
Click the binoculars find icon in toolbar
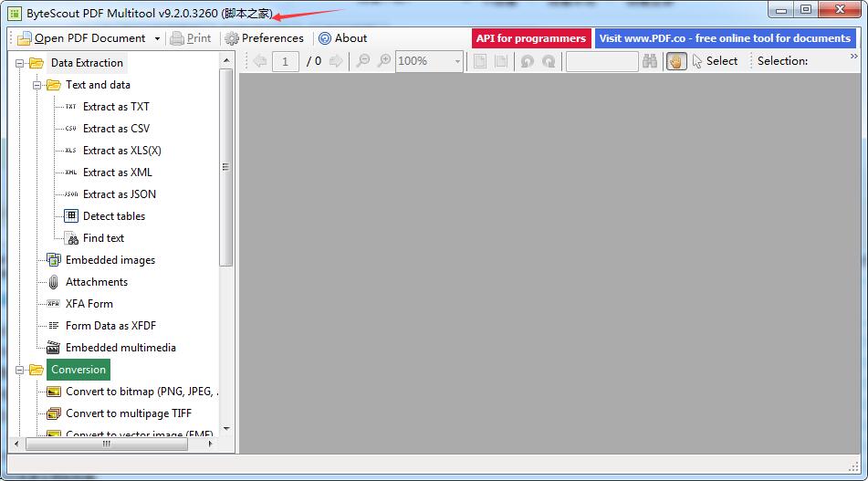[650, 61]
